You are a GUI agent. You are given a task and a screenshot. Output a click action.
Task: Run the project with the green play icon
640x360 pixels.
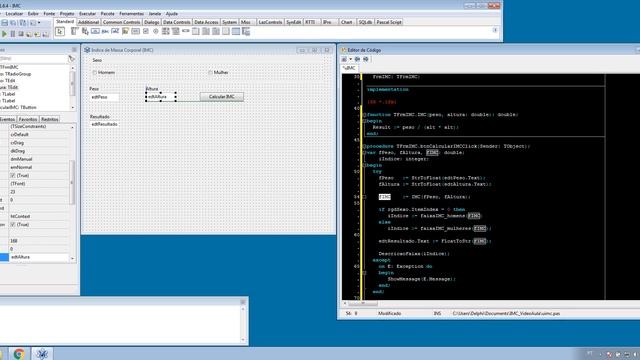pyautogui.click(x=4, y=34)
